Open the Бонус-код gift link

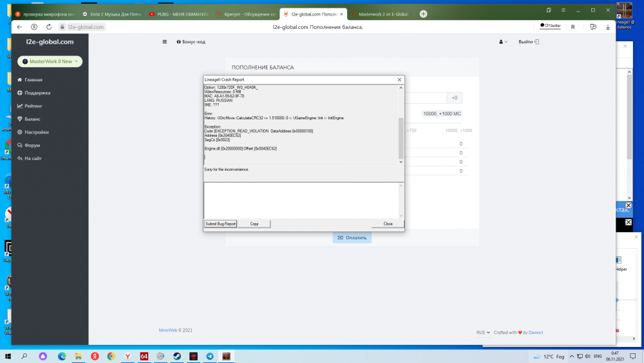[191, 41]
